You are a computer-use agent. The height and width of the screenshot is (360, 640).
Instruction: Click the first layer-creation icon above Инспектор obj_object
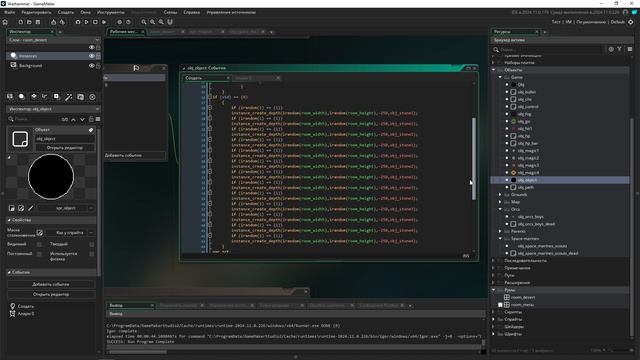click(x=10, y=97)
